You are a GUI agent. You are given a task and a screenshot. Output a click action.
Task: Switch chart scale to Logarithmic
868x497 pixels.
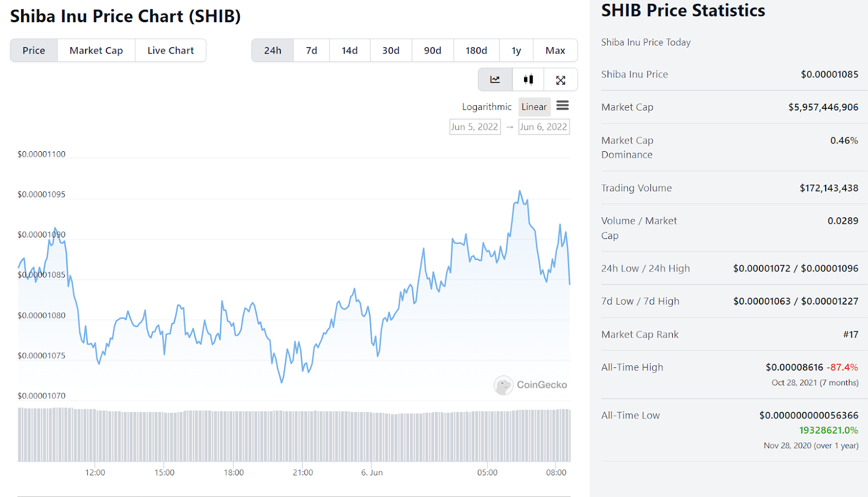(x=487, y=107)
